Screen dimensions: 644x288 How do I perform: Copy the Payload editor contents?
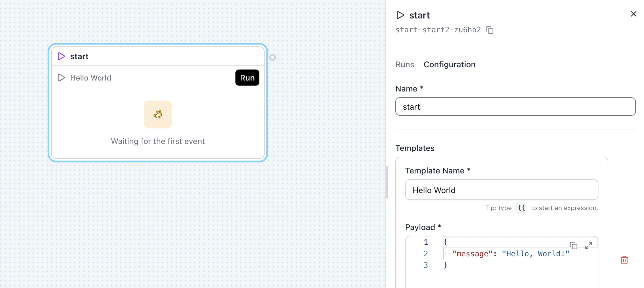[573, 246]
